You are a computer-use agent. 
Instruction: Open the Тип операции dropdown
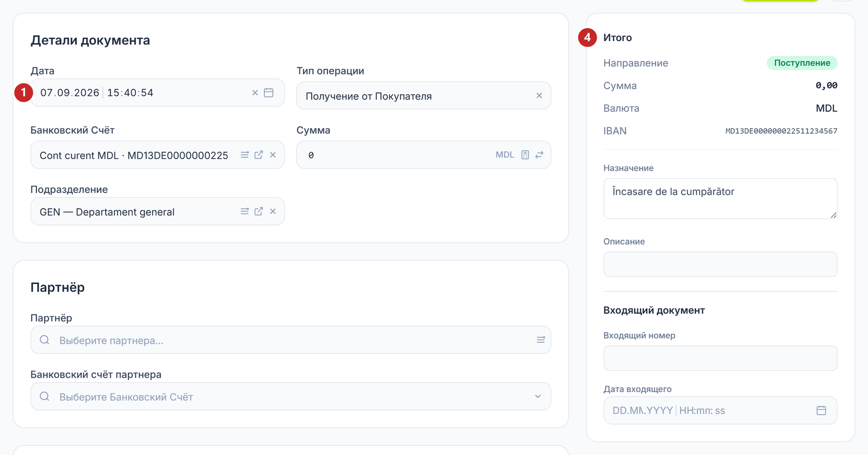[x=424, y=96]
